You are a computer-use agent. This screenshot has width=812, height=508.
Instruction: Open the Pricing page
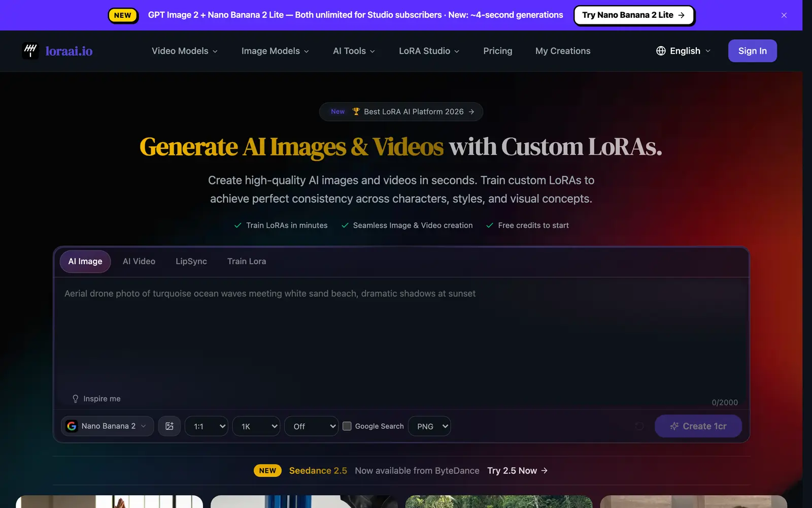498,51
